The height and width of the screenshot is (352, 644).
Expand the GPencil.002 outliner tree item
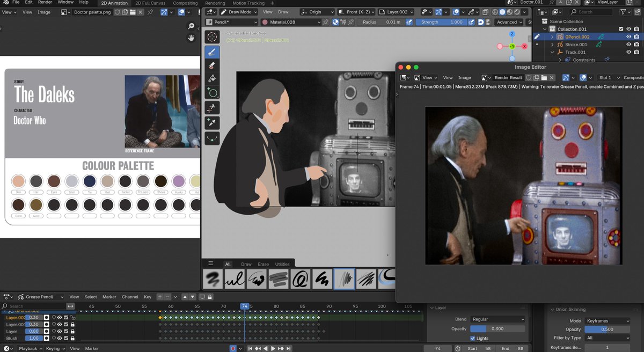tap(553, 37)
